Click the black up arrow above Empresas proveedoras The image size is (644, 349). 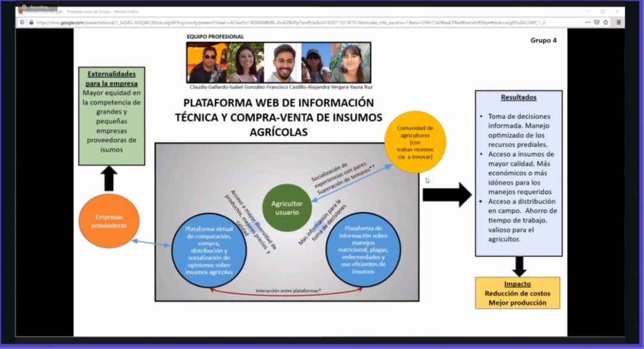109,178
